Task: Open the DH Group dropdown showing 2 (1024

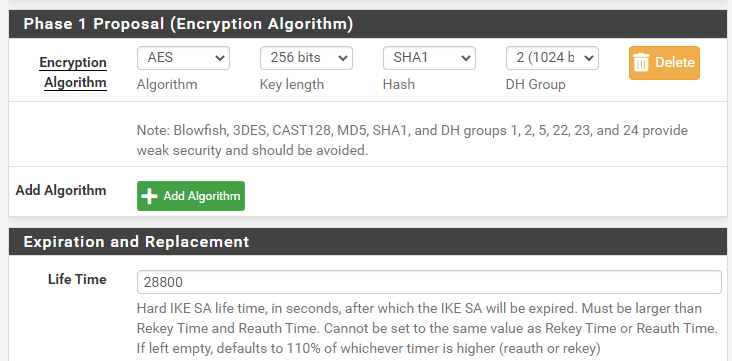Action: (x=552, y=58)
